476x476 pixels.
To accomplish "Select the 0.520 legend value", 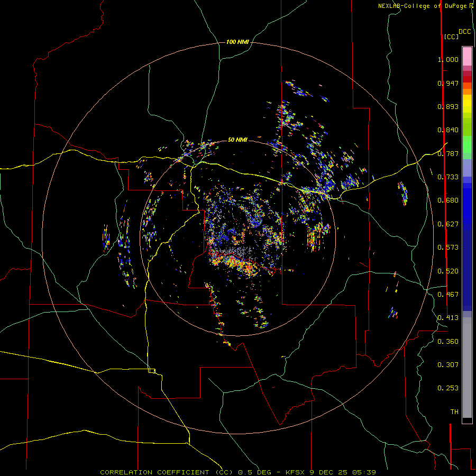I will coord(448,271).
